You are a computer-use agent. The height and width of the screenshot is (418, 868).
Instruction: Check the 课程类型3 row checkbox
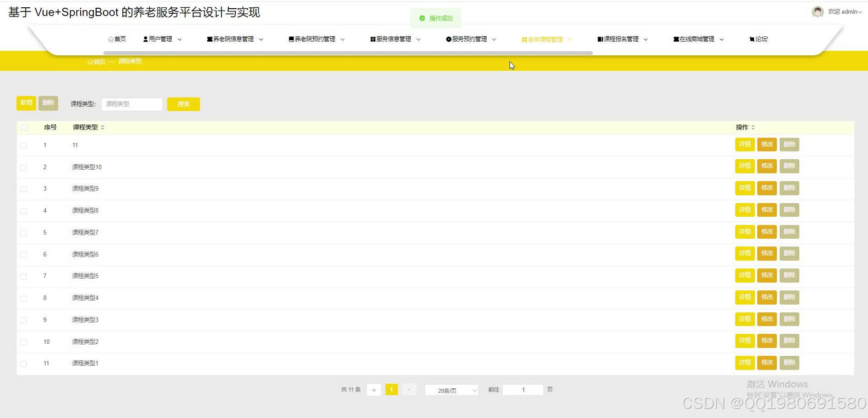click(24, 321)
